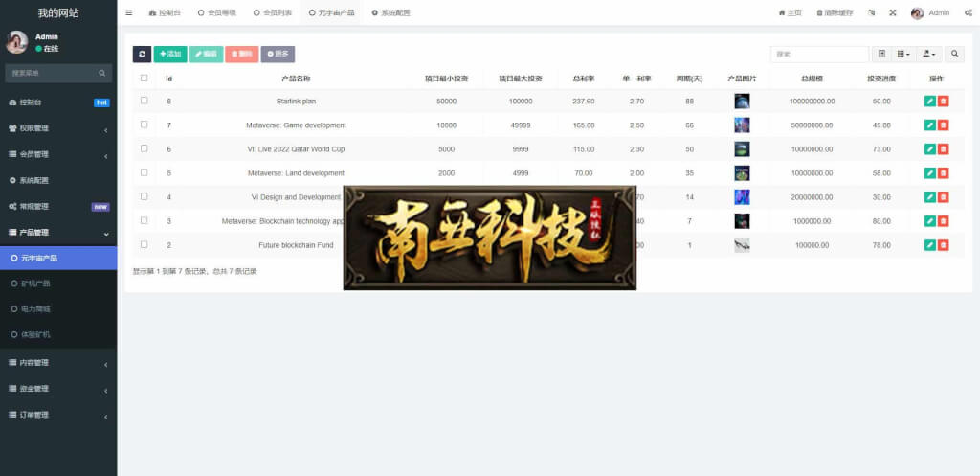This screenshot has width=980, height=476.
Task: Delete the Future blockchain Fund row
Action: click(943, 245)
